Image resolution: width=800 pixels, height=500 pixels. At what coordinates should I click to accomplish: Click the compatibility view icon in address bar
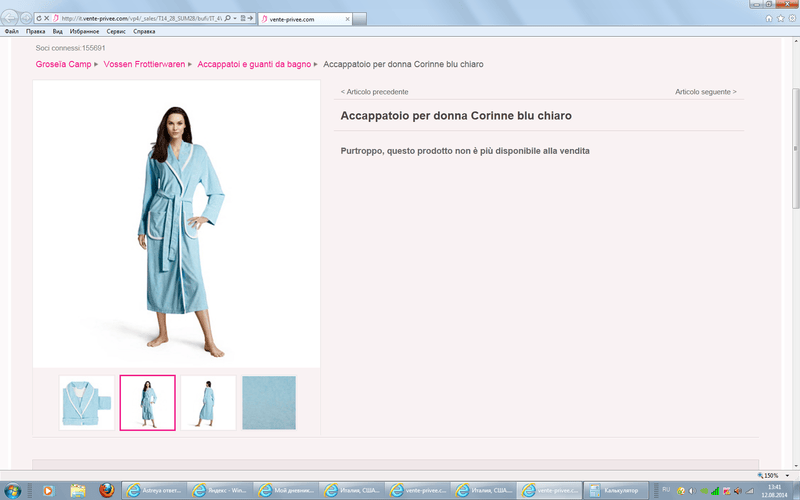coord(243,18)
